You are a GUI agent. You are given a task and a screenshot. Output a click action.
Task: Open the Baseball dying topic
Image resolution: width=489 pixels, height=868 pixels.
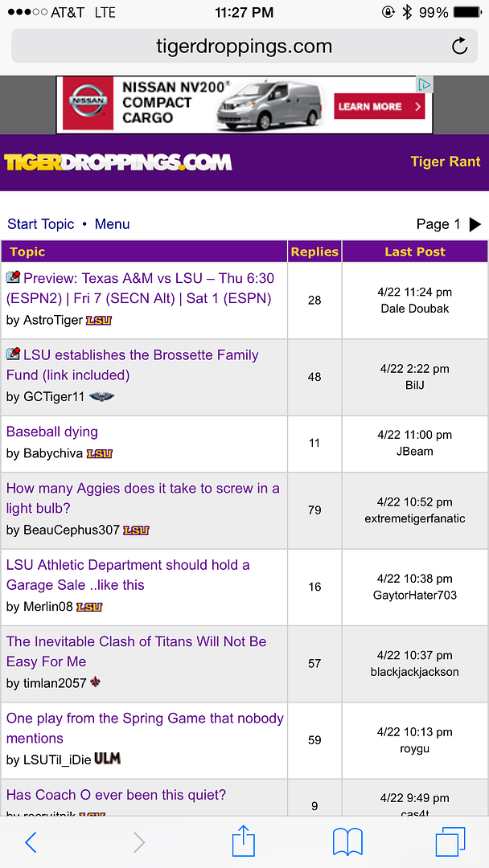[52, 432]
